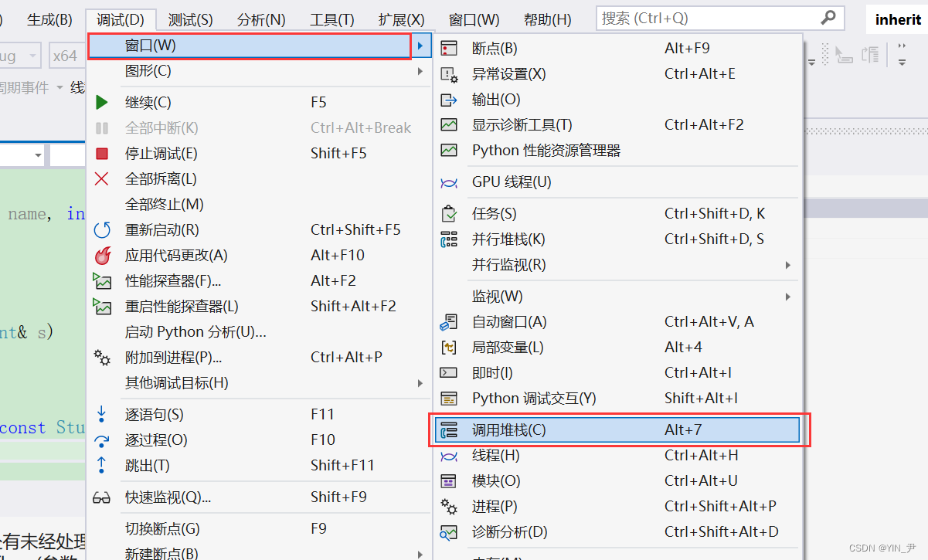Expand the 其他调试目标(H) submenu arrow
The height and width of the screenshot is (560, 928).
(x=420, y=382)
